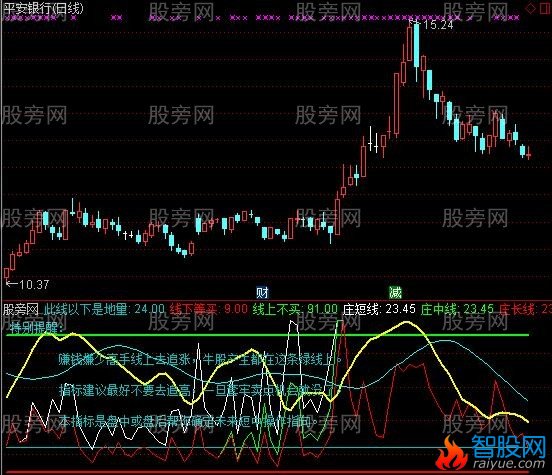The image size is (552, 475).
Task: Click the 线下等买: 9.00 indicator label
Action: [209, 309]
